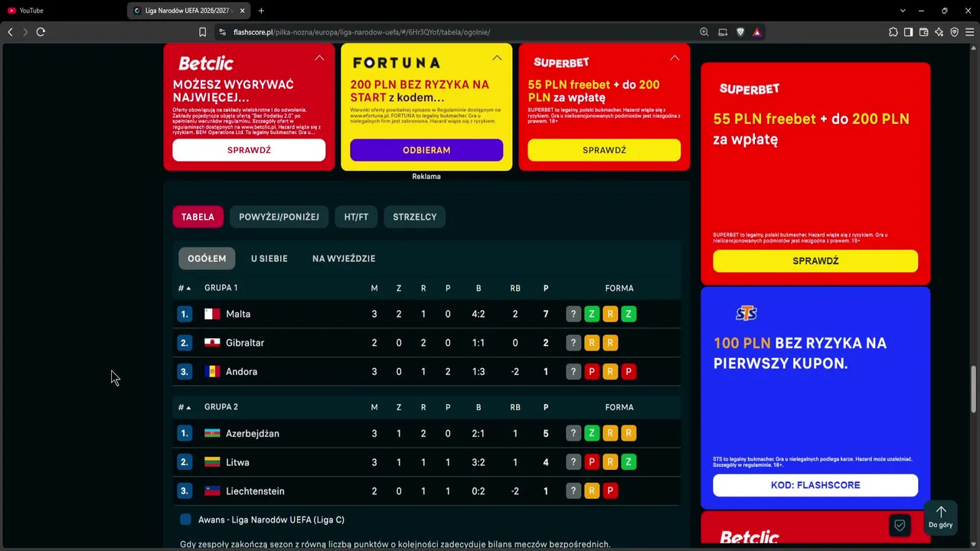
Task: Select the U siebie filter
Action: [269, 259]
